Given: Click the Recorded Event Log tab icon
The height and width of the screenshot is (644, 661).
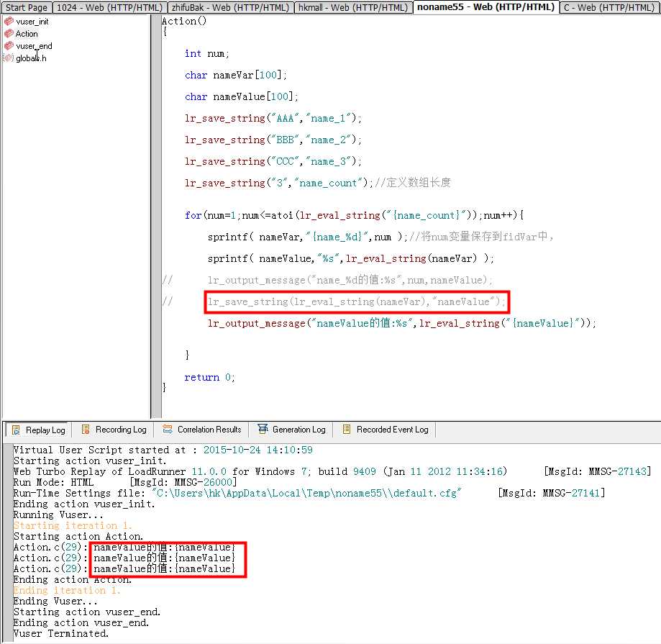Looking at the screenshot, I should click(347, 430).
